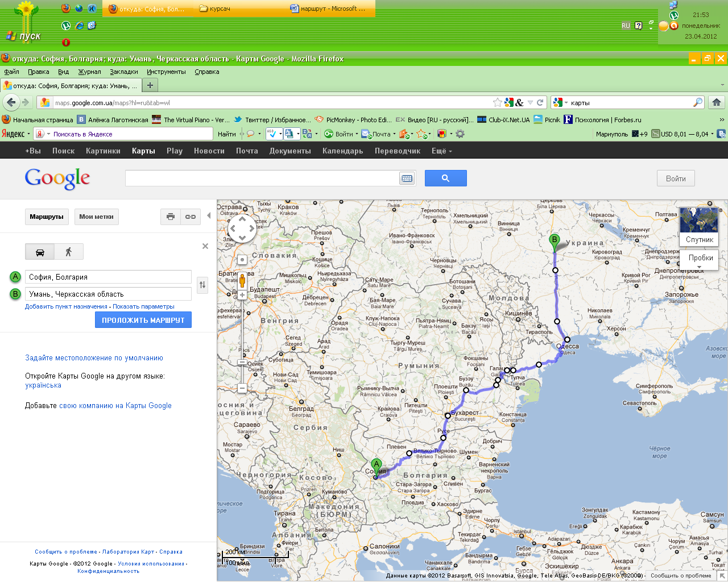Reload page with refresh icon
728x582 pixels.
click(x=540, y=102)
